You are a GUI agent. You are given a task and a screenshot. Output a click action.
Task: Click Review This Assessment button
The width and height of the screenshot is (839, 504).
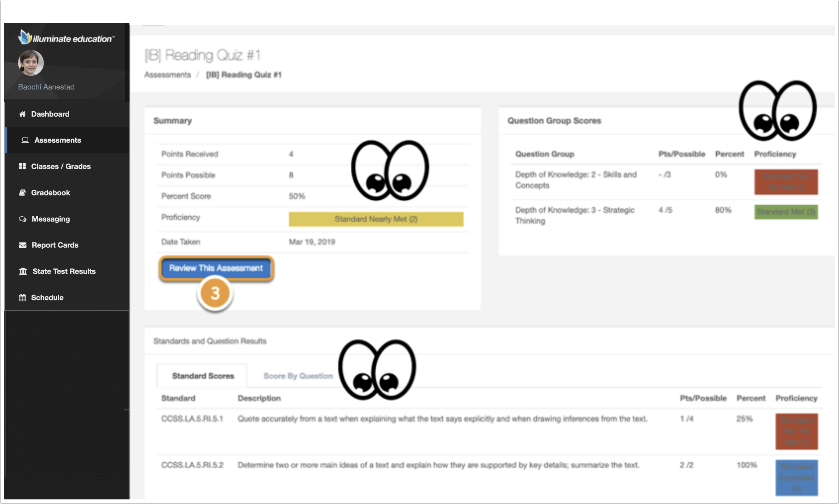coord(215,268)
